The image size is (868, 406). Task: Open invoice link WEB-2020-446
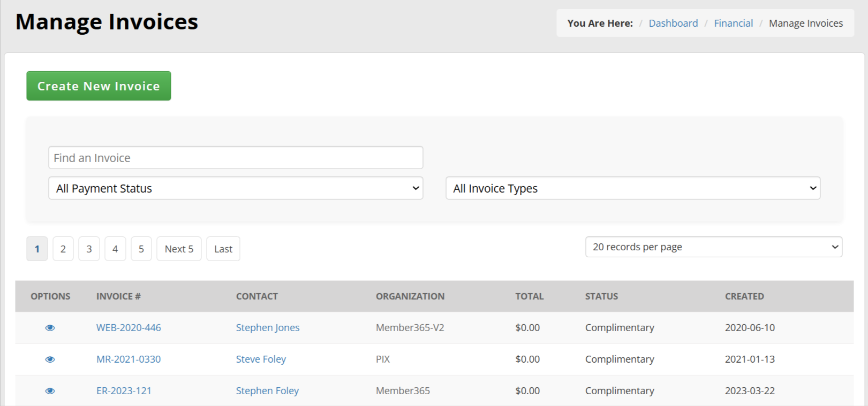coord(129,328)
